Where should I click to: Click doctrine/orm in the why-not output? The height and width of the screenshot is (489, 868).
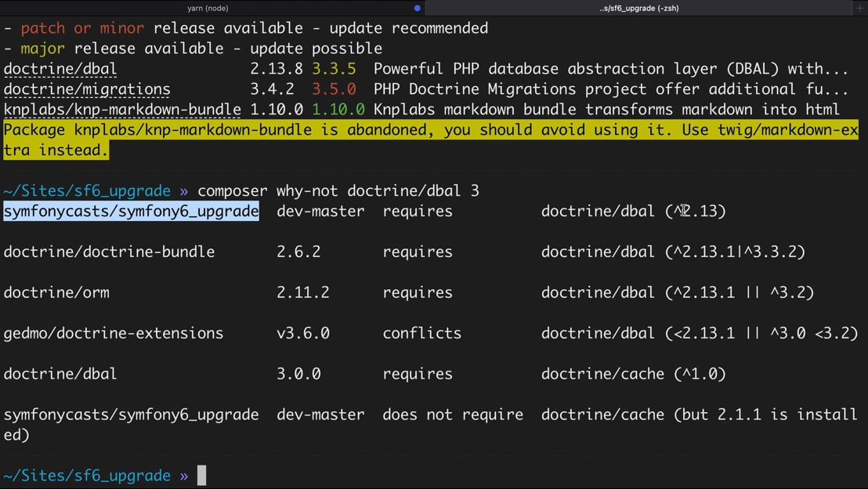point(56,293)
